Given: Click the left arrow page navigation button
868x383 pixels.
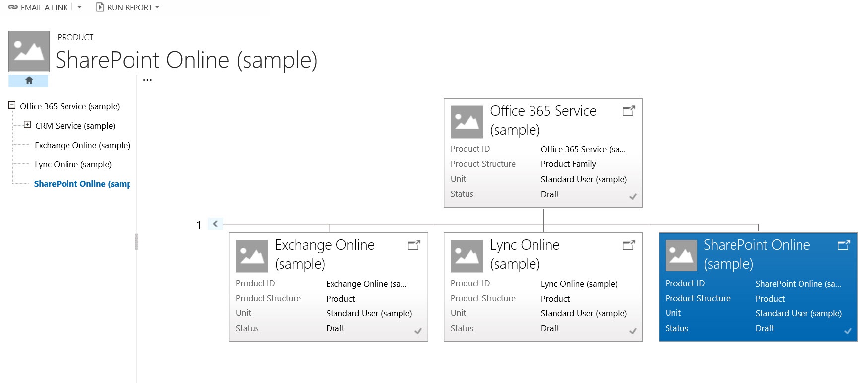Looking at the screenshot, I should 215,224.
